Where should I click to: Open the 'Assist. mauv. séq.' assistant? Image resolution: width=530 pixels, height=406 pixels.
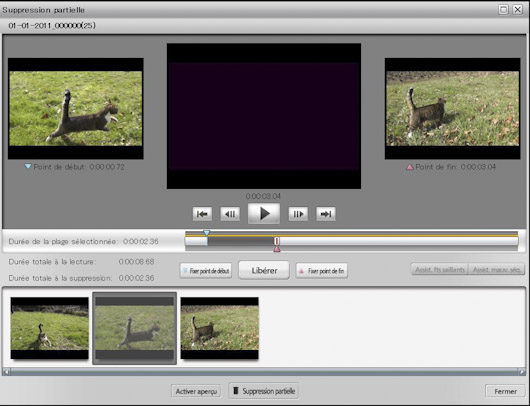[x=497, y=269]
